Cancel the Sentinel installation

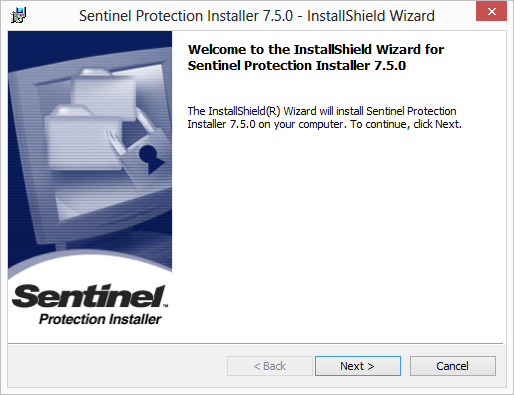[x=453, y=366]
